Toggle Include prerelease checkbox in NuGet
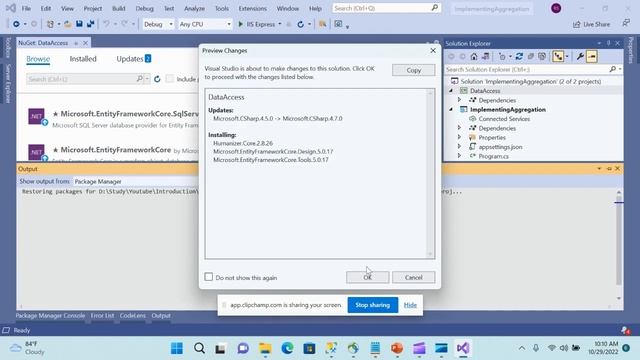Screen dimensions: 640x360 [170, 79]
